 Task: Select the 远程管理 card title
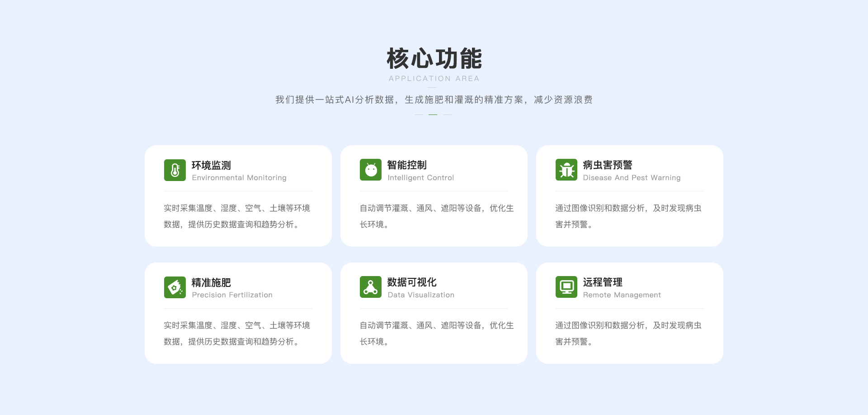tap(603, 282)
